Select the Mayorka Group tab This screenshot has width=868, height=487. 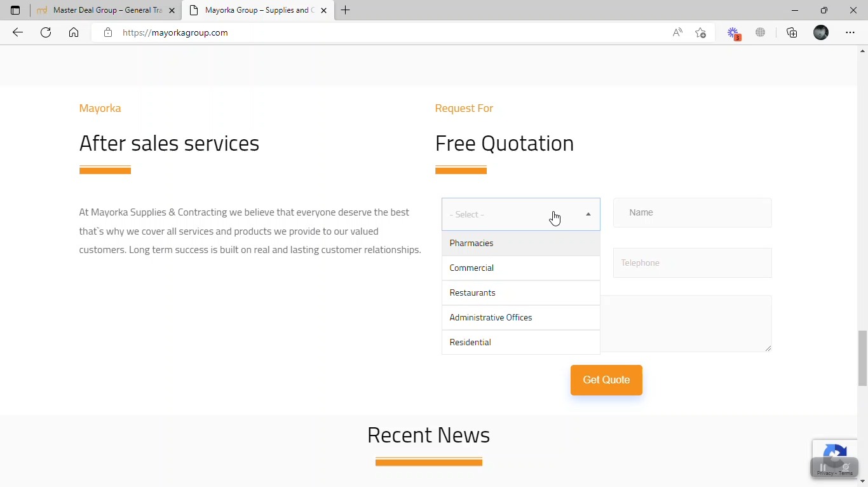pos(258,10)
